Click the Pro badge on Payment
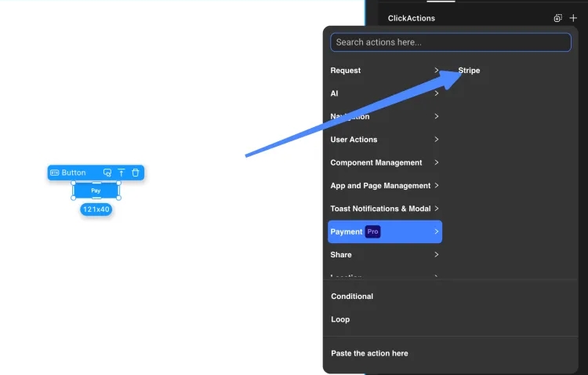588x375 pixels. (372, 231)
